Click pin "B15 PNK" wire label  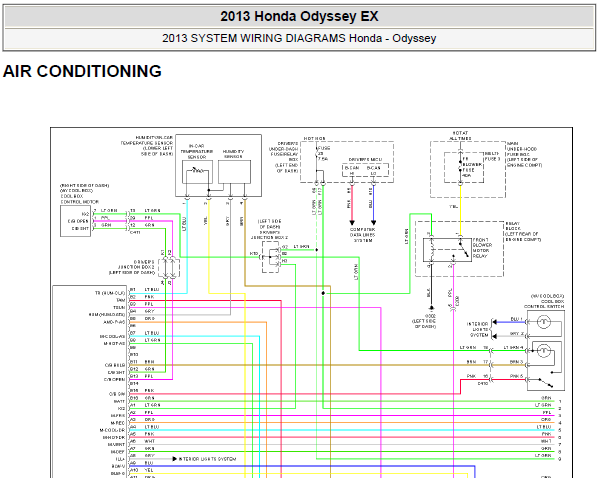pos(142,390)
